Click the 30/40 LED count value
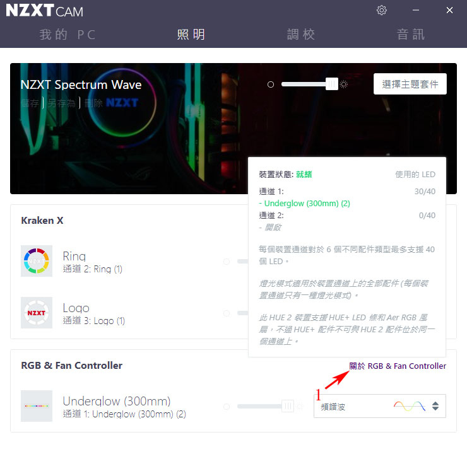This screenshot has height=476, width=467. (x=425, y=191)
